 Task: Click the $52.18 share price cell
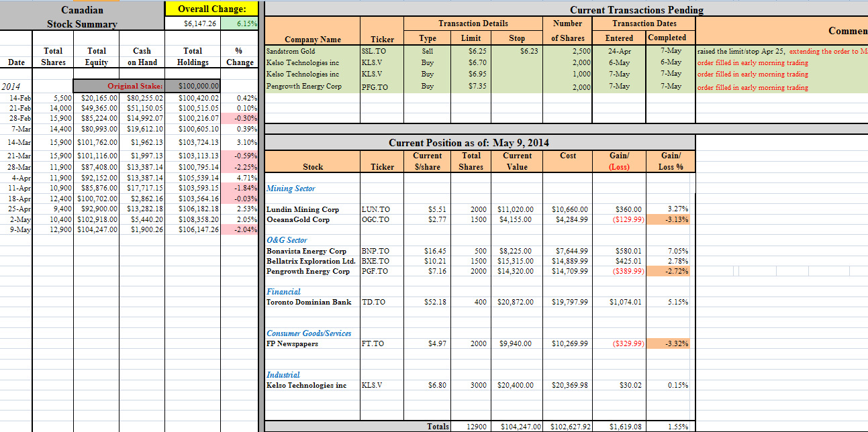click(x=428, y=303)
